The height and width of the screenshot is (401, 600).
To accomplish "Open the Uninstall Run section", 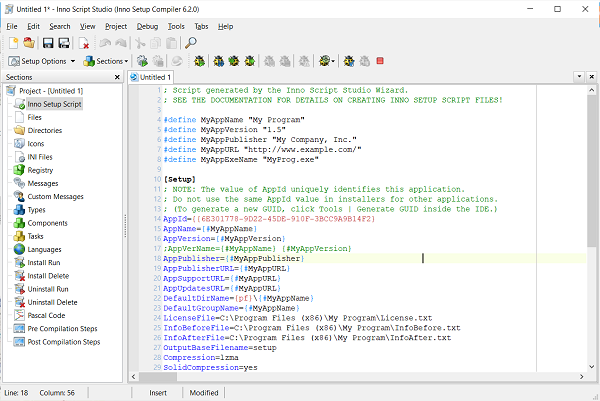I will point(48,289).
